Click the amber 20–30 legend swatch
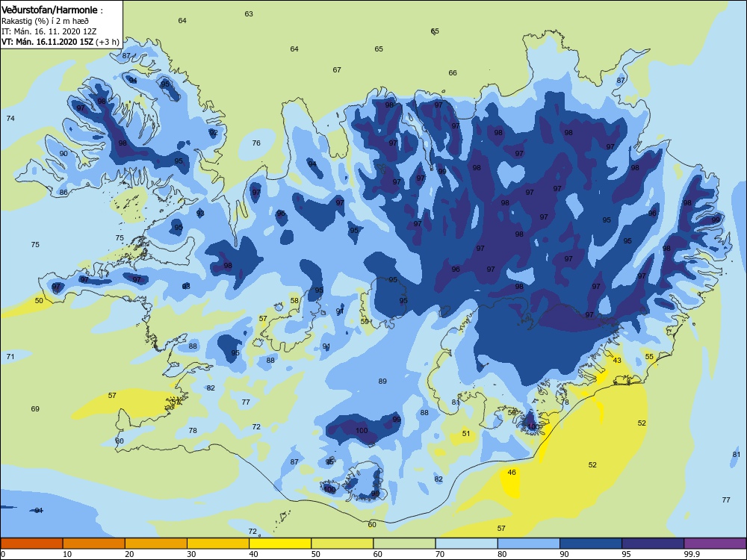Image resolution: width=747 pixels, height=560 pixels. point(156,544)
